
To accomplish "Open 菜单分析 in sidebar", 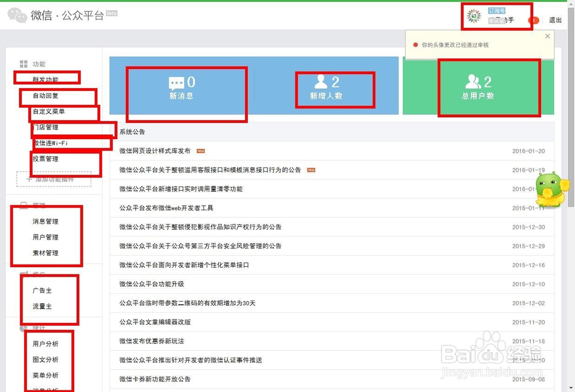I will [45, 375].
